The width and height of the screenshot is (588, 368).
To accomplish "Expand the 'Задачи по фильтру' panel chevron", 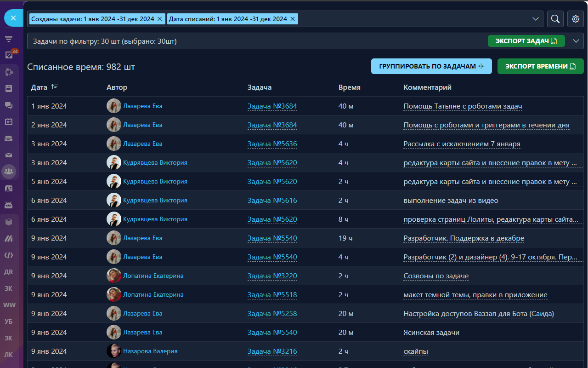I will 576,41.
